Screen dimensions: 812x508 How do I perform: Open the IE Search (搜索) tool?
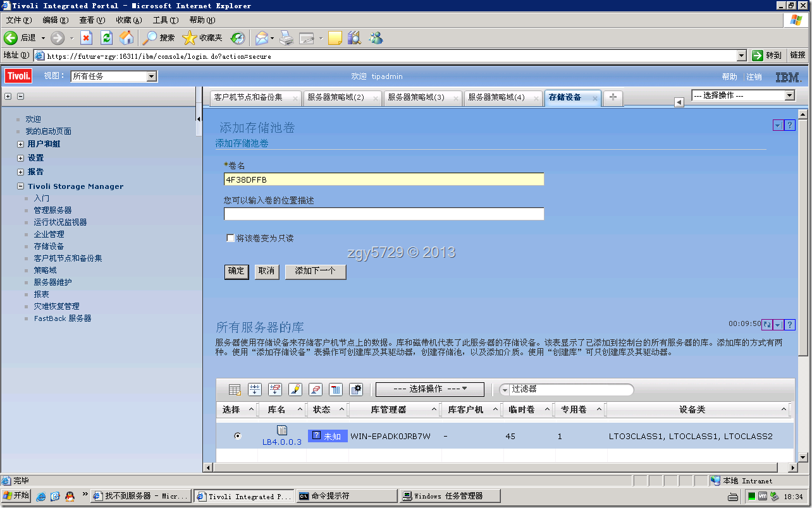(x=159, y=38)
